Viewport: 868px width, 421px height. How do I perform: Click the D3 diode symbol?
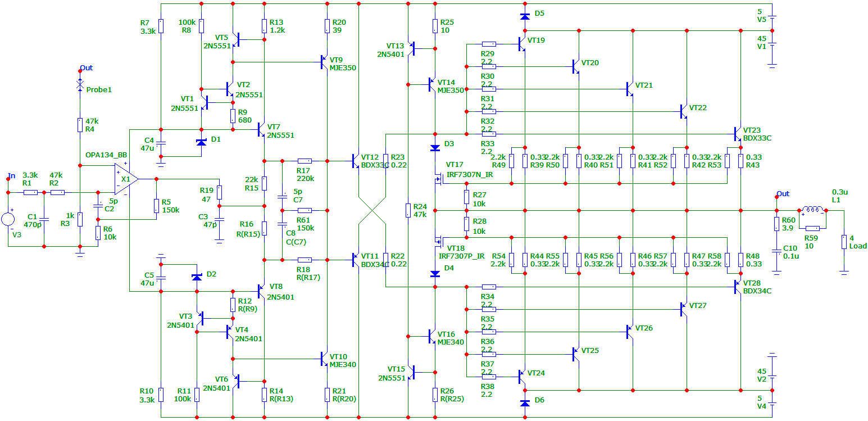tap(435, 148)
